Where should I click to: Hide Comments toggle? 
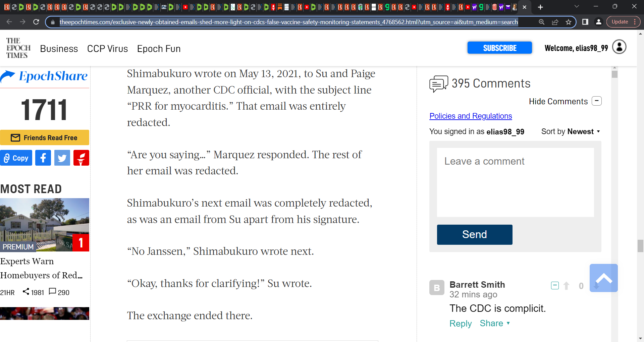pos(565,101)
